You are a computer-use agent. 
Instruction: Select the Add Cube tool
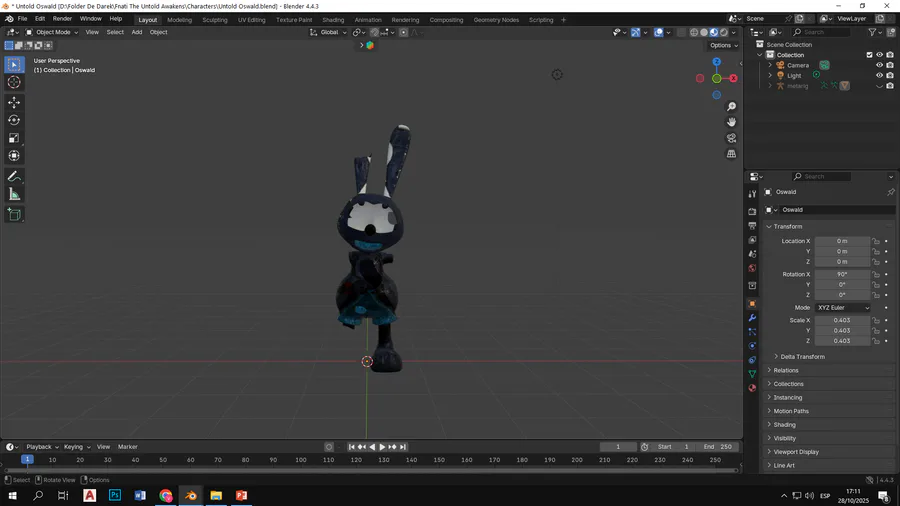coord(14,215)
